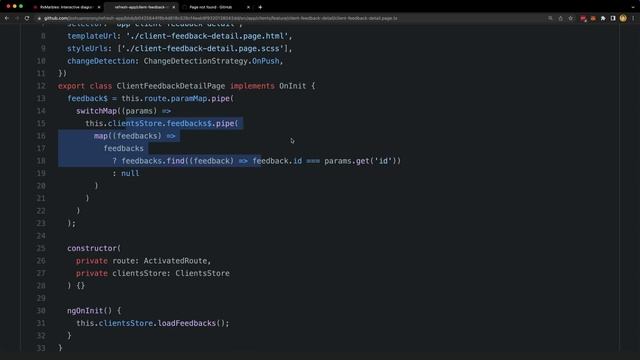This screenshot has height=360, width=640.
Task: Click 'feedbacks.find' on line 18
Action: [x=153, y=161]
